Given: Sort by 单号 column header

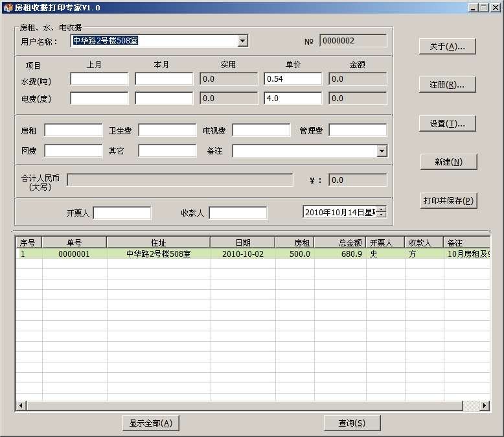Looking at the screenshot, I should click(74, 242).
